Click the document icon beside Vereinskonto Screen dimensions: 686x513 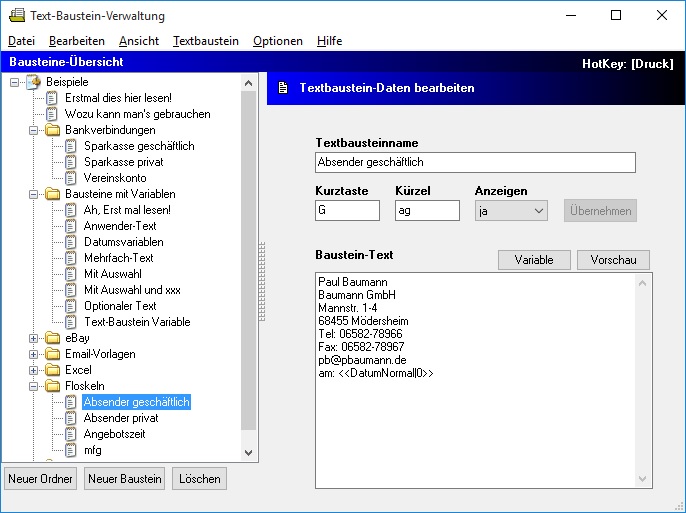pos(71,178)
